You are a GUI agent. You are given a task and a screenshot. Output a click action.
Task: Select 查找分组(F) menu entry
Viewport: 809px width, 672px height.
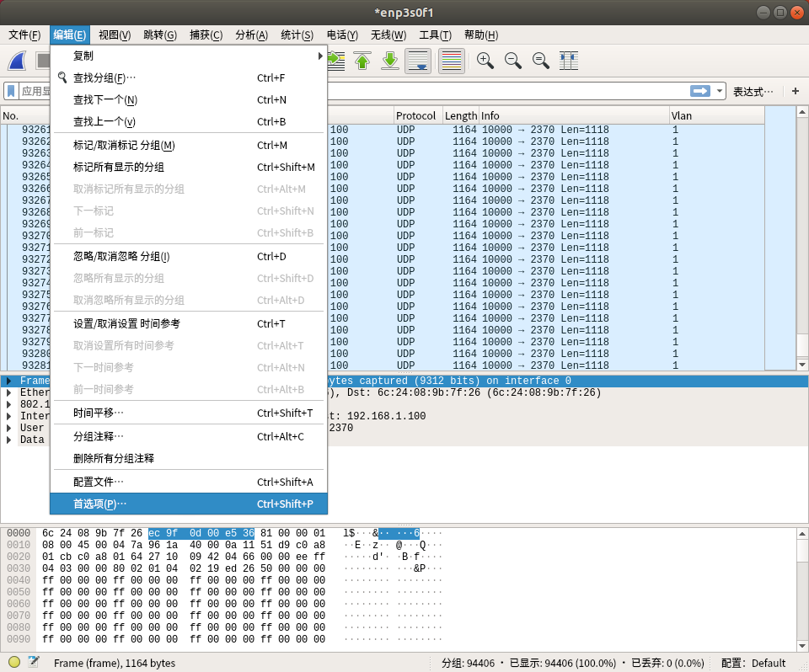(188, 77)
